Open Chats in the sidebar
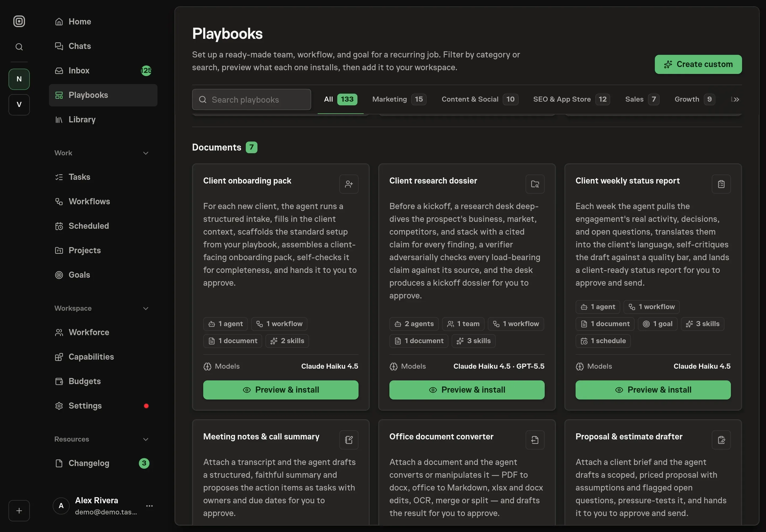The image size is (766, 532). (x=103, y=46)
